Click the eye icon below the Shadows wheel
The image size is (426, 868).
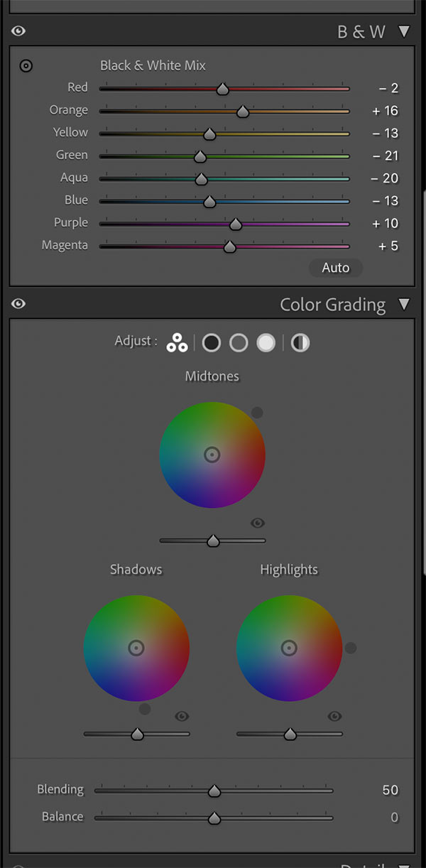pos(182,716)
